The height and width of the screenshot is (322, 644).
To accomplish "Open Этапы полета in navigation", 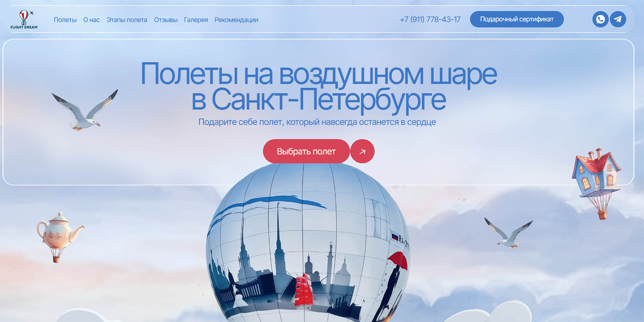I will [x=127, y=20].
